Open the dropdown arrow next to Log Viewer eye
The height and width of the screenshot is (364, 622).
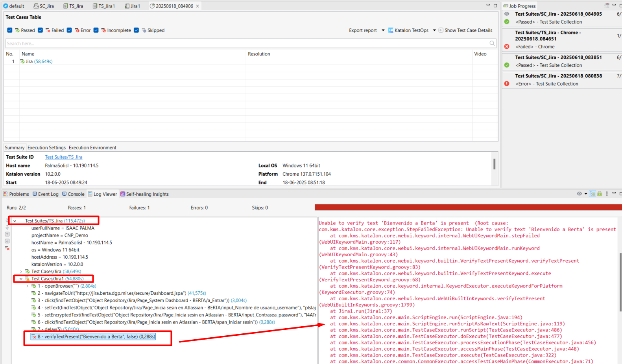click(586, 194)
